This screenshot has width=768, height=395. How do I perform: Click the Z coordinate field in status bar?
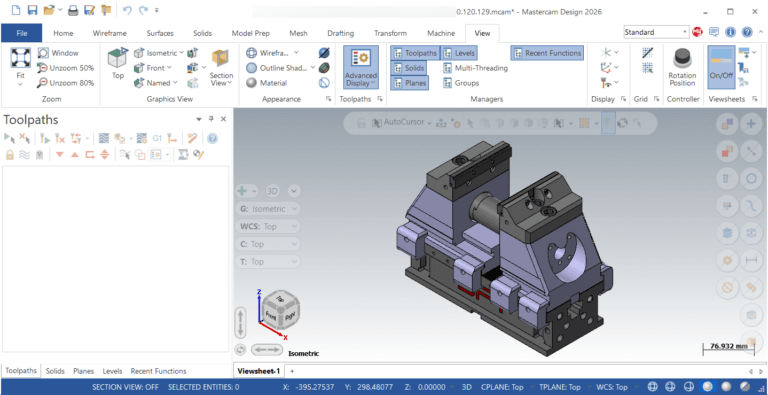click(x=425, y=387)
